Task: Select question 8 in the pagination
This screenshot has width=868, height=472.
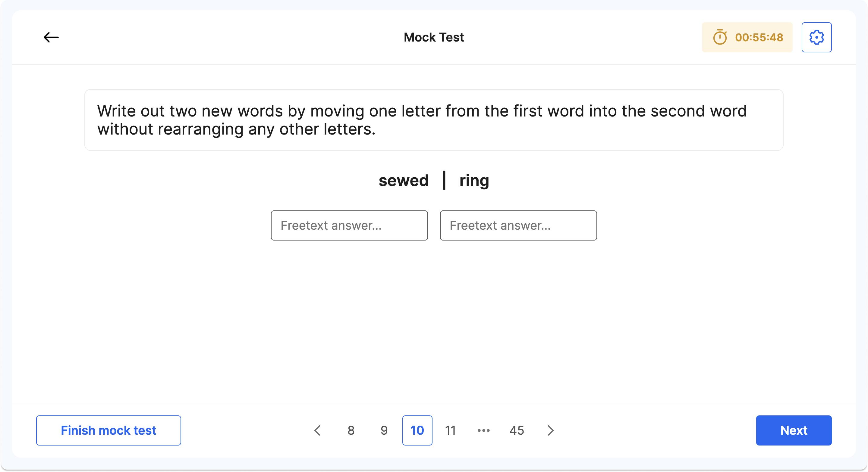Action: [x=351, y=430]
